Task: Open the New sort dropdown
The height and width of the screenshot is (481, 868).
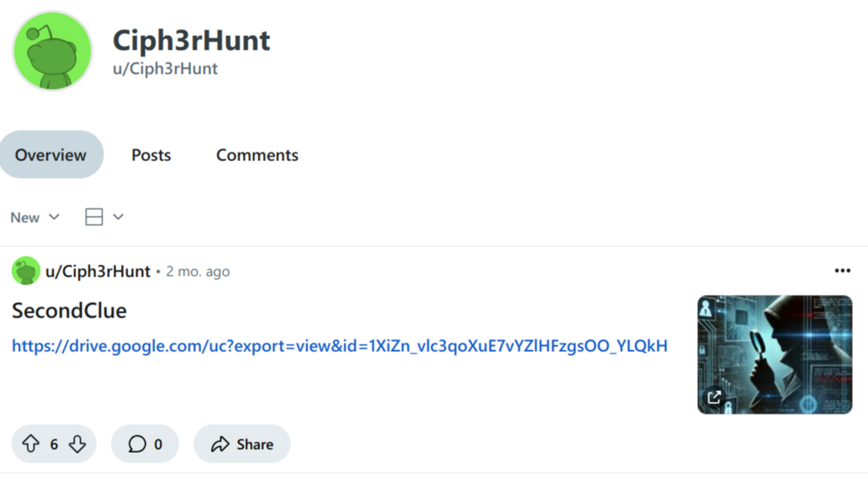Action: [x=34, y=217]
